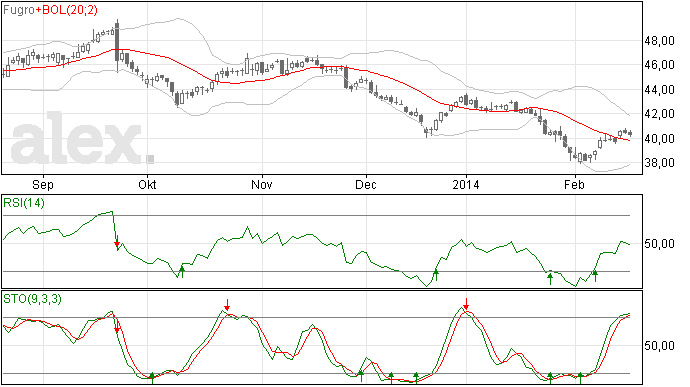Click the Dec month axis label

366,184
